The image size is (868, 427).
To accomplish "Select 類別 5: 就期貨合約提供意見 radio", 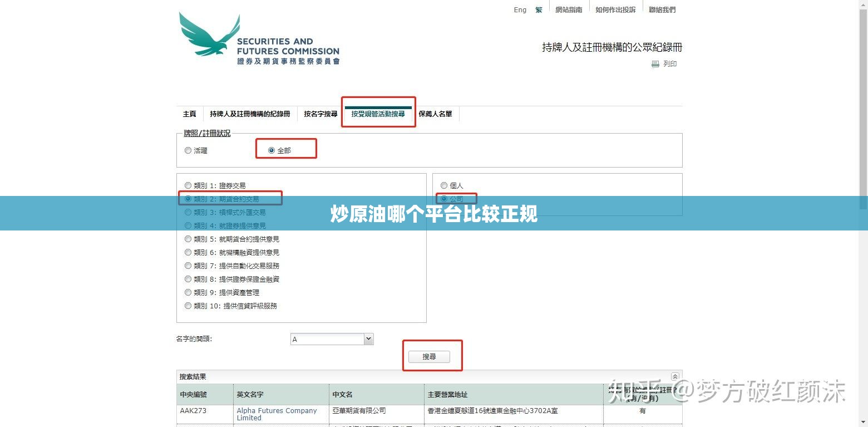I will point(188,239).
